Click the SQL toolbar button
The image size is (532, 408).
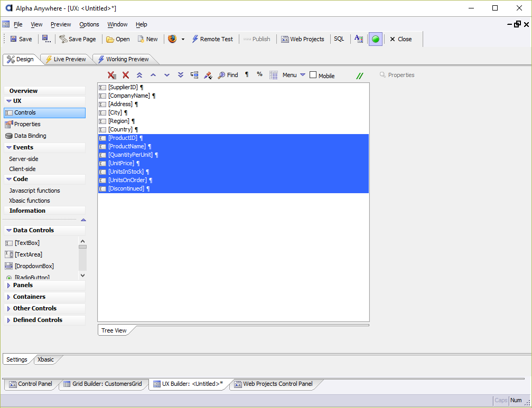click(x=339, y=39)
